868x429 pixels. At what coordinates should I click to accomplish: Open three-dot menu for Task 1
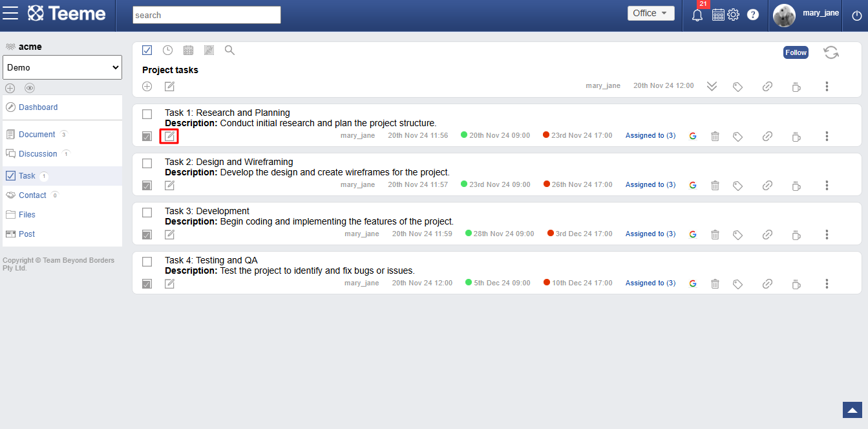(827, 137)
